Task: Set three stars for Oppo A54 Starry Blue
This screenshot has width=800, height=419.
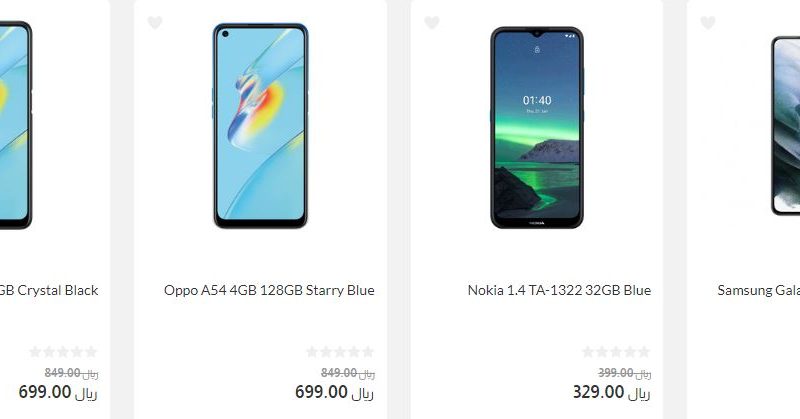Action: [340, 352]
